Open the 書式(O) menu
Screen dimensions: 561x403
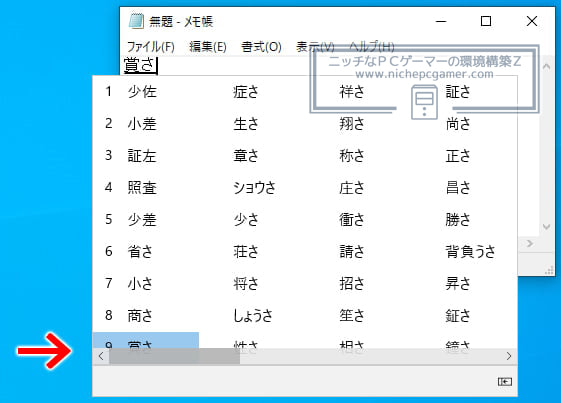coord(261,47)
